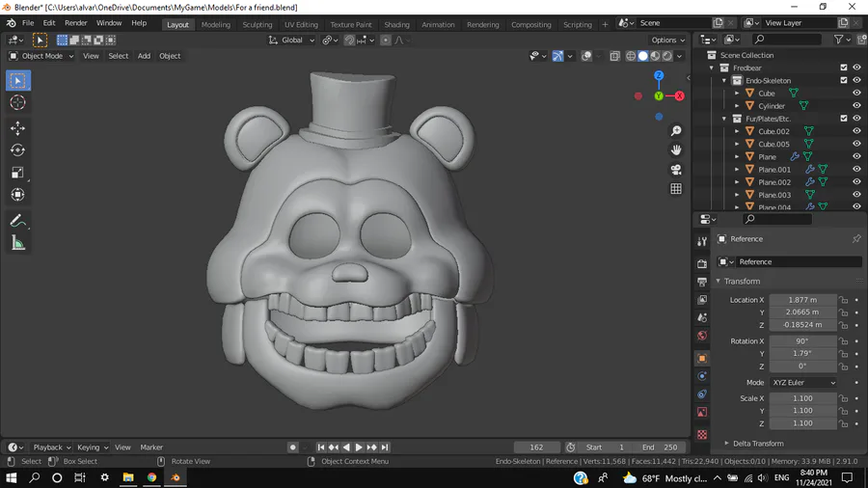Switch perspective/orthographic grid icon
Screen dimensions: 868x488
coord(676,189)
